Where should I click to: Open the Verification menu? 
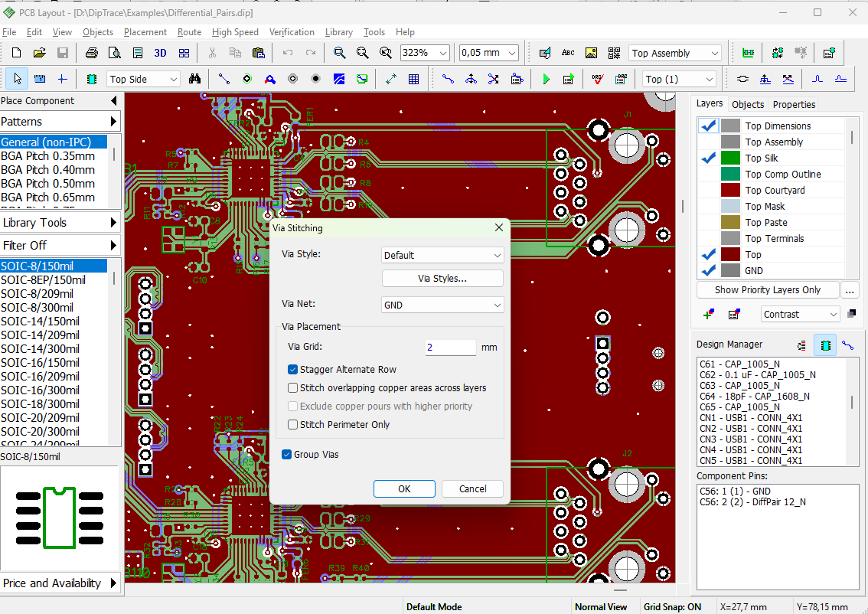(x=292, y=32)
